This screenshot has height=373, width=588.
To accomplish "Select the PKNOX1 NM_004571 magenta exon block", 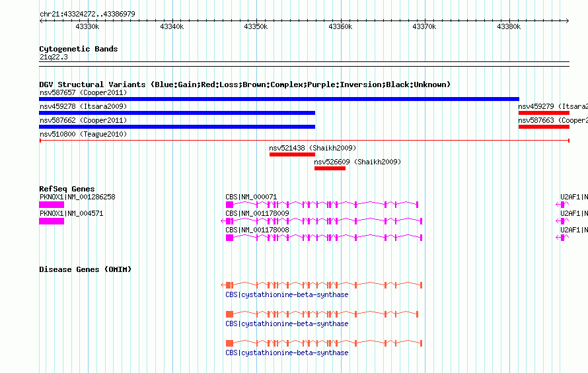I will (x=52, y=221).
